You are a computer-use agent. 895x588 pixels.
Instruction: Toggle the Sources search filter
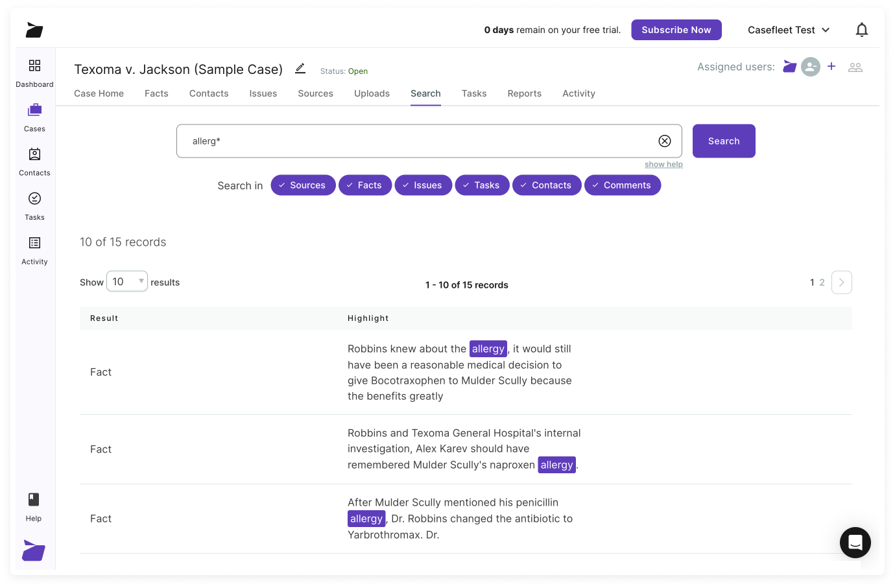(303, 185)
